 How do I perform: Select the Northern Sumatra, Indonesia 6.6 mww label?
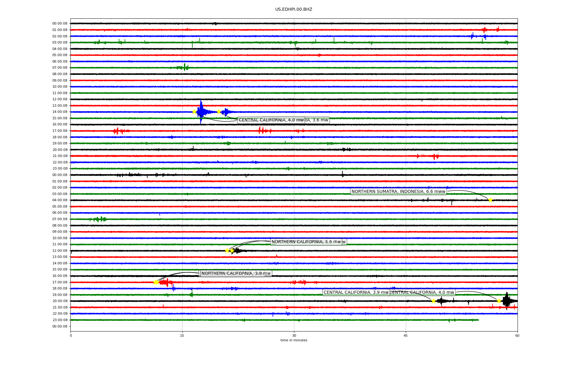[x=398, y=192]
